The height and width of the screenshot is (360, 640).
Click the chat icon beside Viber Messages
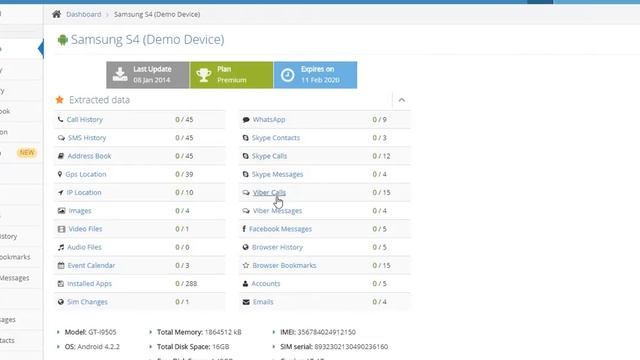pyautogui.click(x=246, y=211)
